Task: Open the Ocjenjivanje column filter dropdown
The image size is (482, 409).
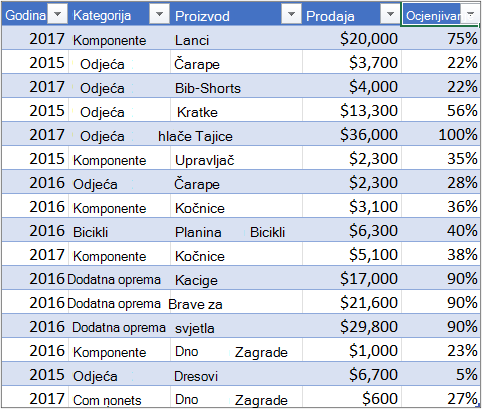Action: click(x=470, y=14)
